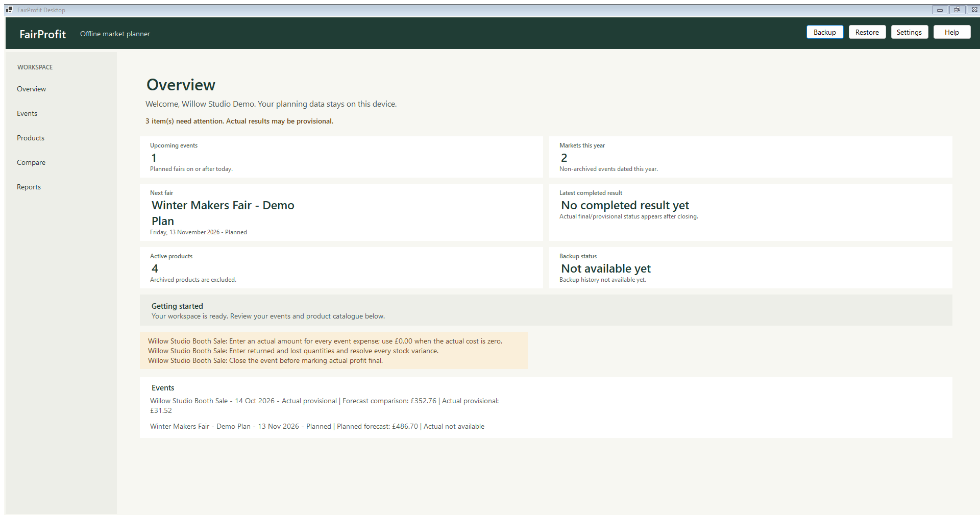
Task: Minimize the FairProfit Desktop window
Action: [940, 10]
